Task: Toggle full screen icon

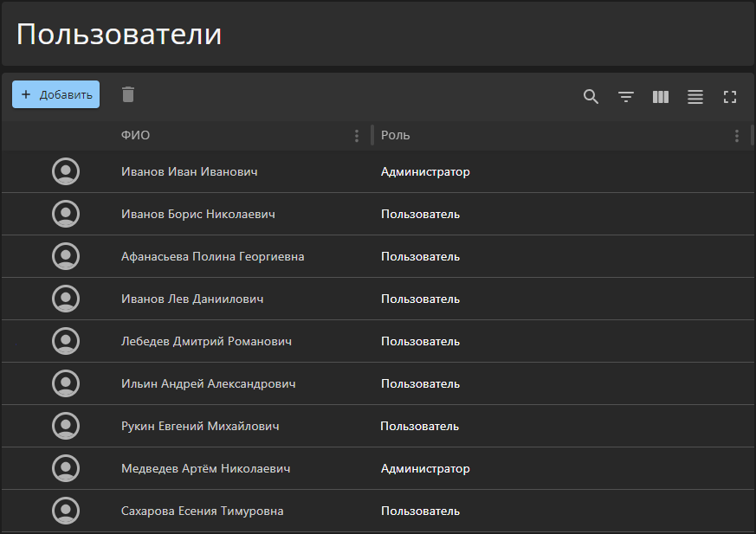Action: coord(730,97)
